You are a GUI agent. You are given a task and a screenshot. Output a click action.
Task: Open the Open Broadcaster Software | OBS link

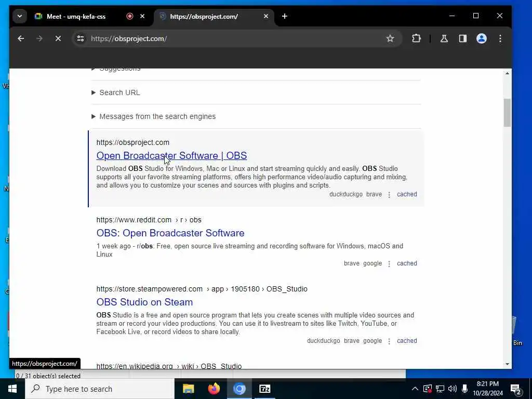[171, 155]
